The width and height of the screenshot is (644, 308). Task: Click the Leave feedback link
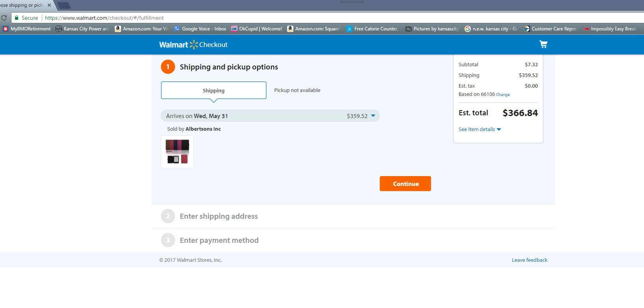529,260
